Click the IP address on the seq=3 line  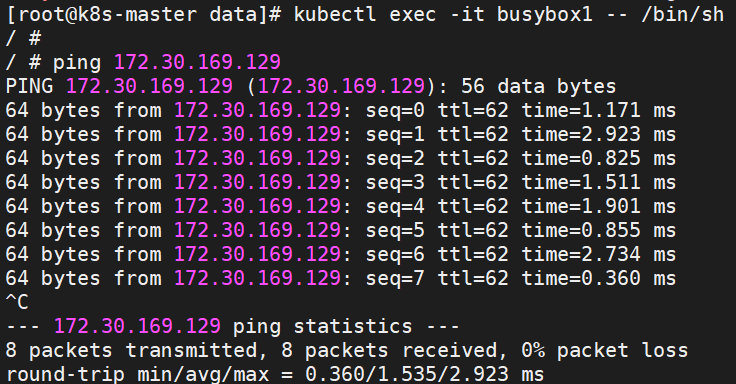(257, 182)
